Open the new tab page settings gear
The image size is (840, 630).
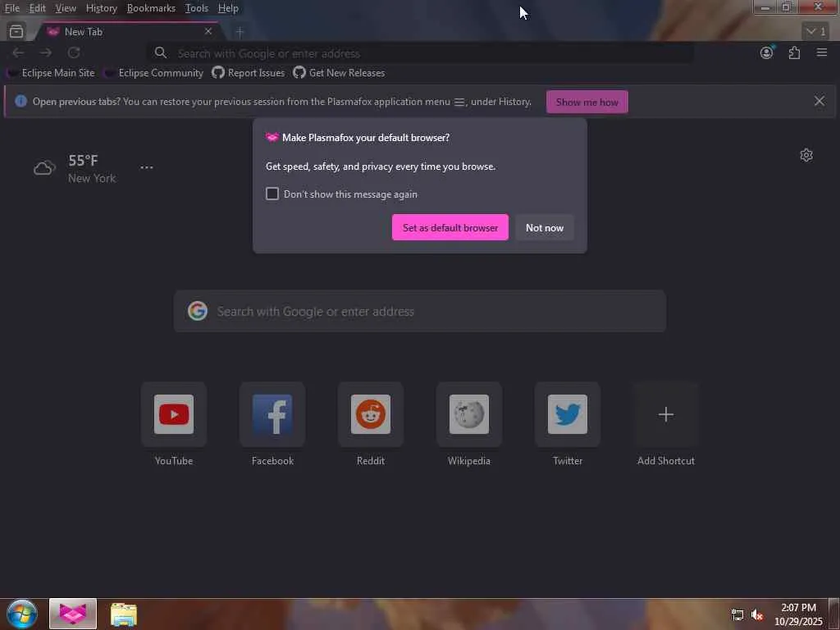pos(806,155)
